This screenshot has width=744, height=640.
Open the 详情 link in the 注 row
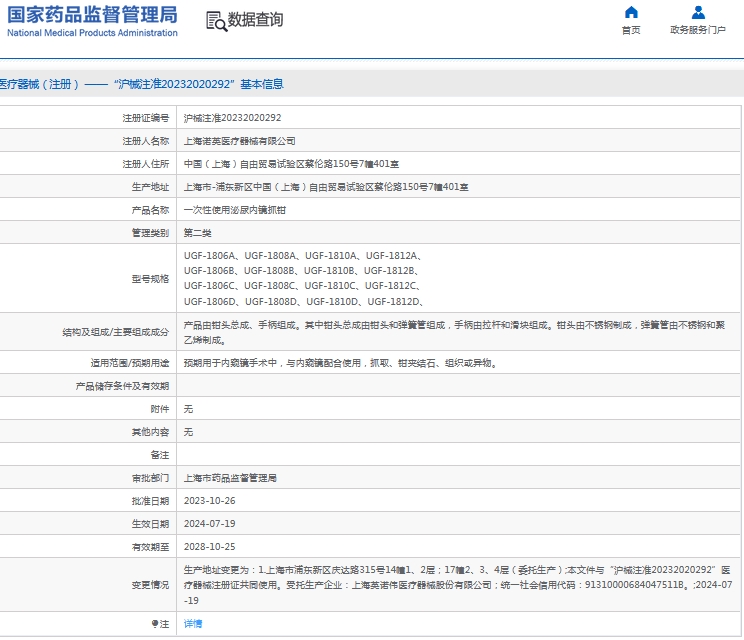coord(193,623)
